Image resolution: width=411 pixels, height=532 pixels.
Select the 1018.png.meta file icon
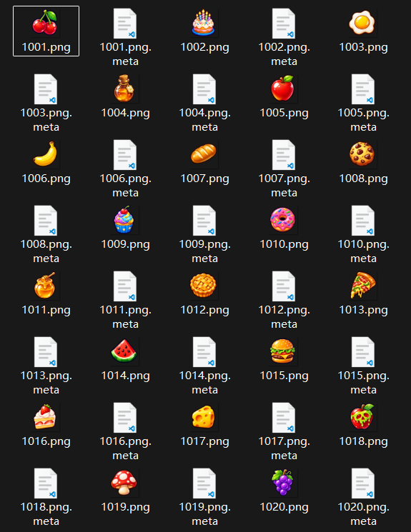(45, 483)
